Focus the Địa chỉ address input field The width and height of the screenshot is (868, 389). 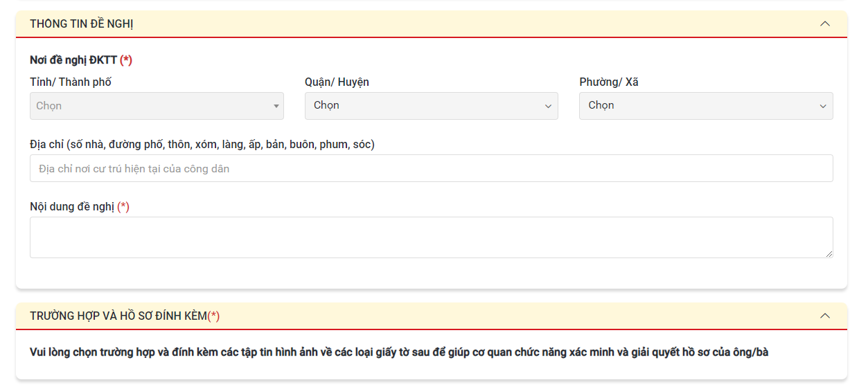[431, 168]
